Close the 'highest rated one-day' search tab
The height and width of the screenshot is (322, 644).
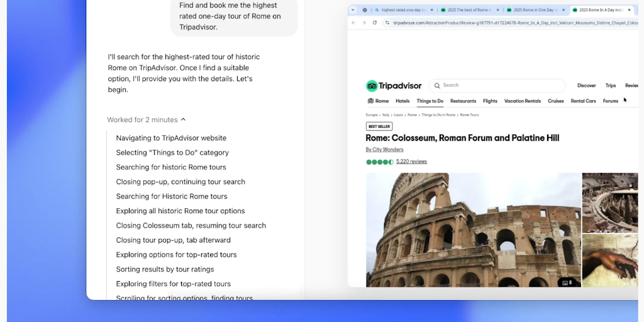coord(431,10)
